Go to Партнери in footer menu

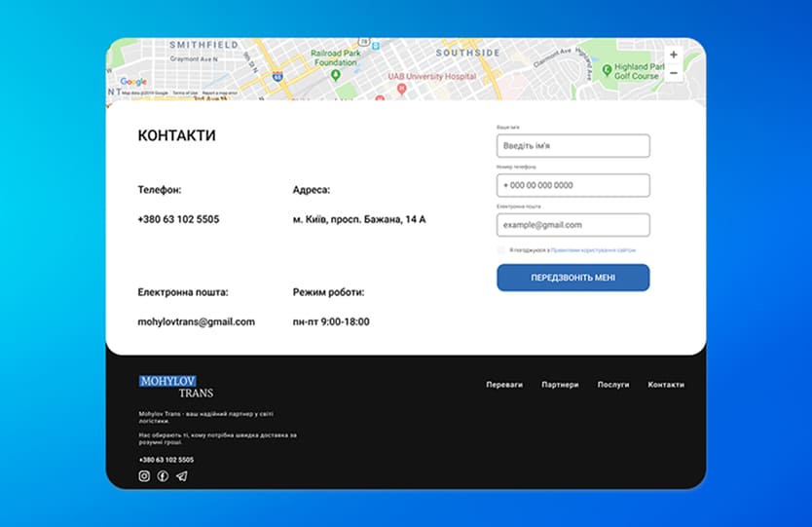point(560,385)
